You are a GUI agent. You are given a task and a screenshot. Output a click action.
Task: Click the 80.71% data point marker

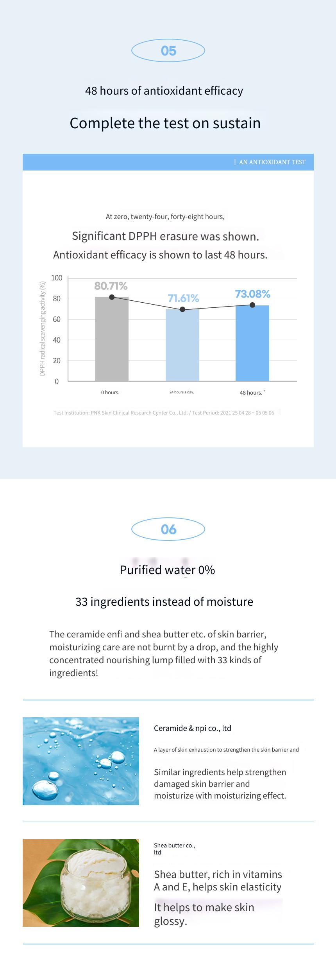pyautogui.click(x=112, y=297)
